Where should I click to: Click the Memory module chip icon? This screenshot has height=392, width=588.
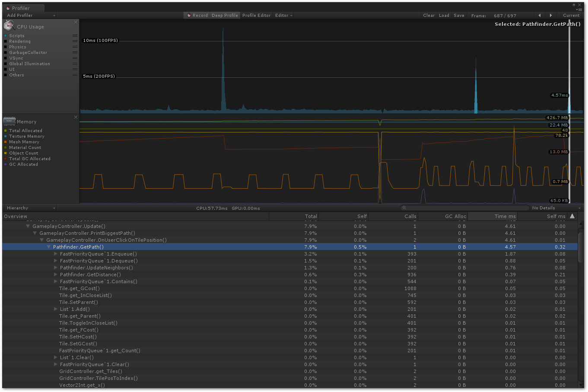point(9,121)
